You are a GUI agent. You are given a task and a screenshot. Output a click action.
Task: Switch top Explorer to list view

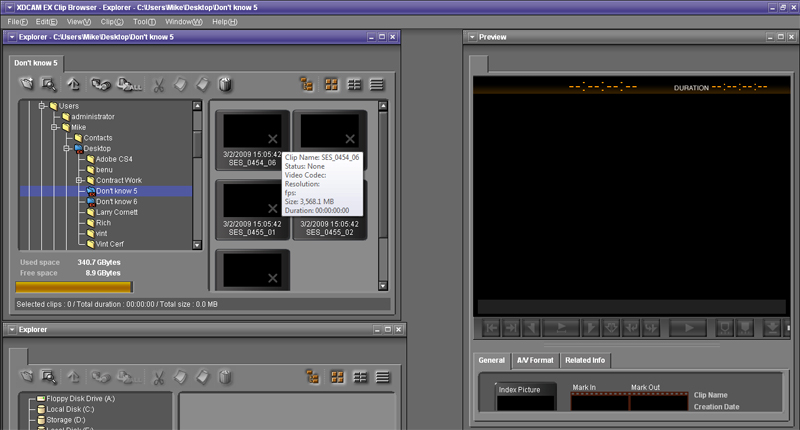tap(377, 85)
